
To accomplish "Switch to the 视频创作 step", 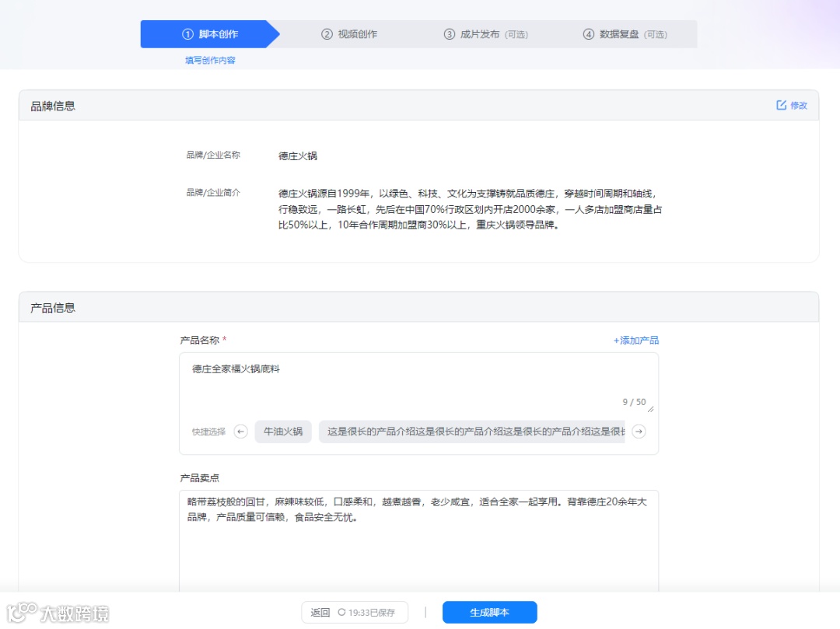I will point(349,34).
